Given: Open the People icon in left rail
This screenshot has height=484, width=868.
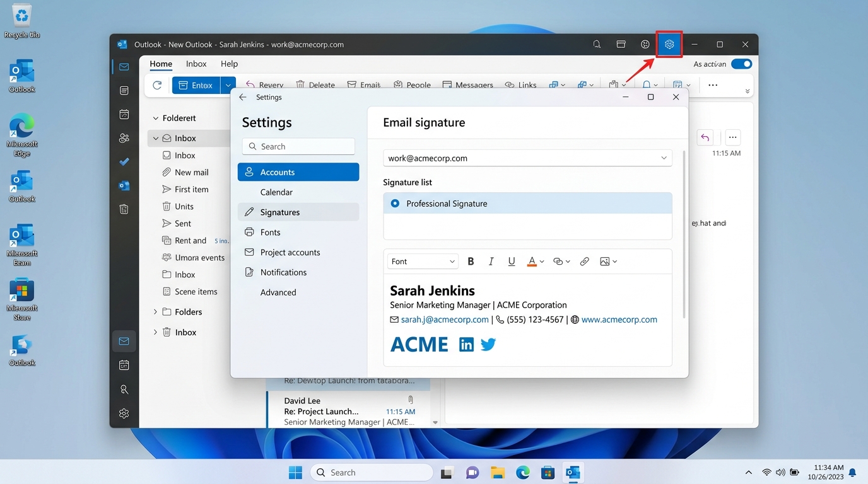Looking at the screenshot, I should [x=124, y=138].
